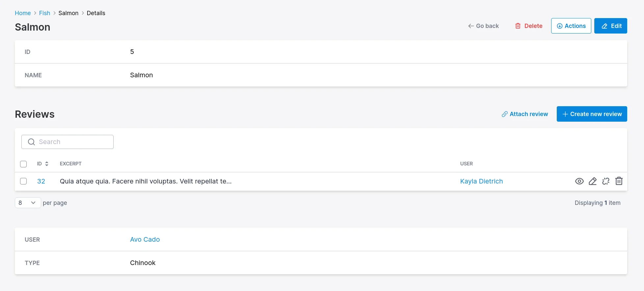
Task: Edit review 32 with pencil icon
Action: (x=592, y=181)
